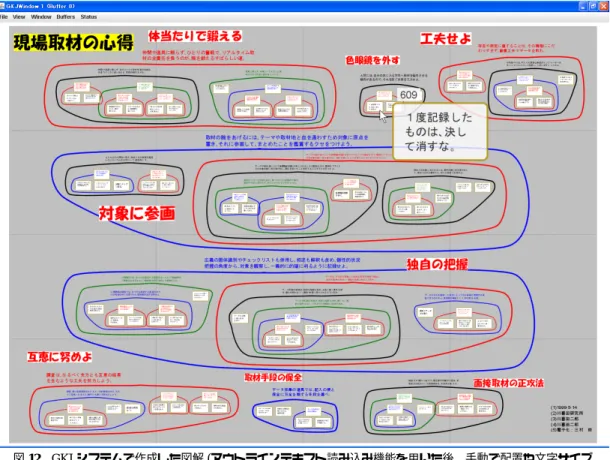Viewport: 610px width, 460px height.
Task: Select the heading 色眼鏡を外す
Action: tap(372, 60)
